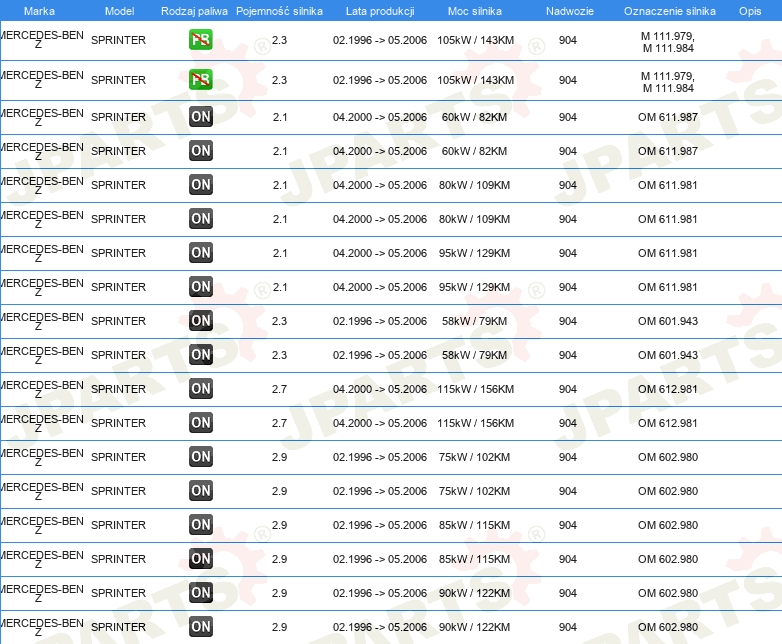
Task: Click ON diesel icon in first 60kW / 82KM row
Action: pyautogui.click(x=201, y=117)
